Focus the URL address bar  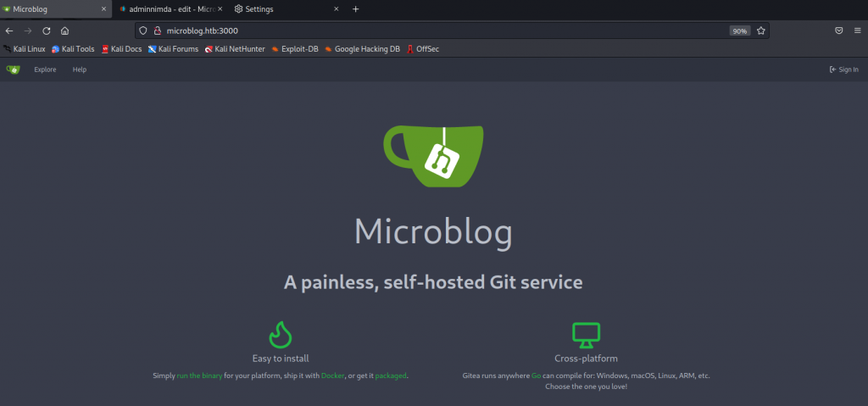(x=424, y=31)
